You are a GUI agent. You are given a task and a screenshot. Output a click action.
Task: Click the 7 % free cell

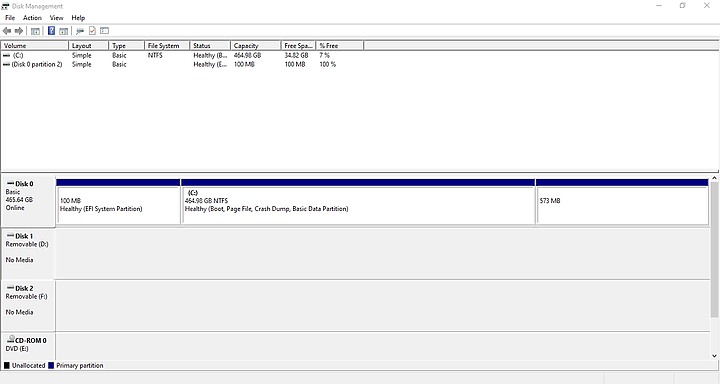coord(325,55)
